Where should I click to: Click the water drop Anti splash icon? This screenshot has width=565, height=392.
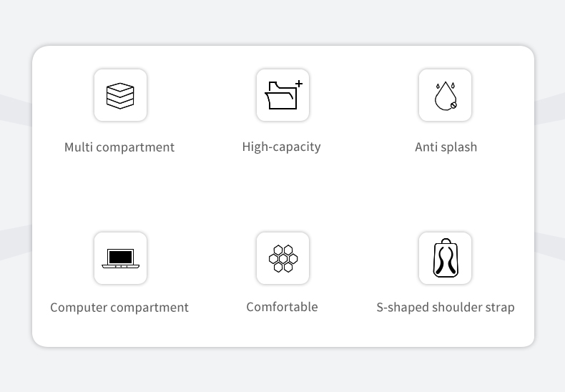pyautogui.click(x=446, y=95)
